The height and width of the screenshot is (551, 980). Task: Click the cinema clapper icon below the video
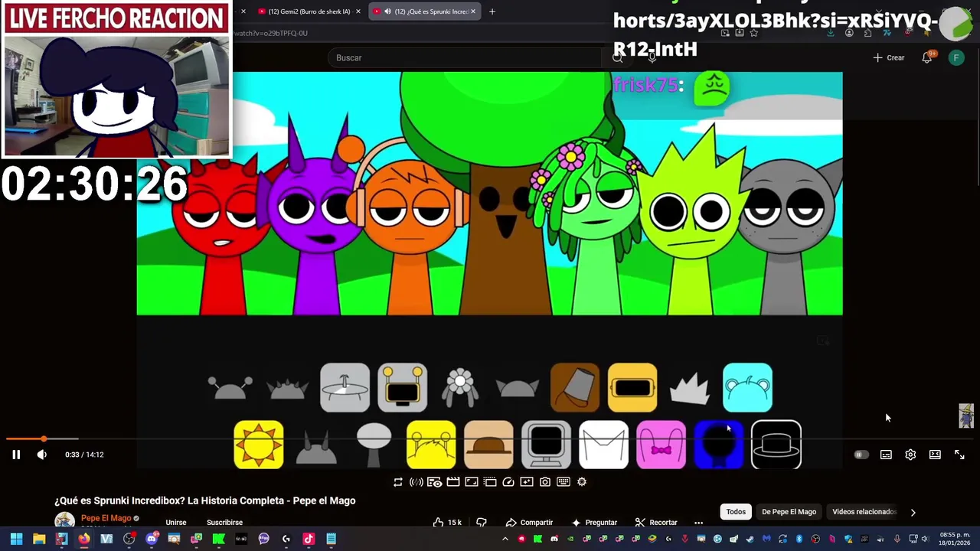click(453, 482)
